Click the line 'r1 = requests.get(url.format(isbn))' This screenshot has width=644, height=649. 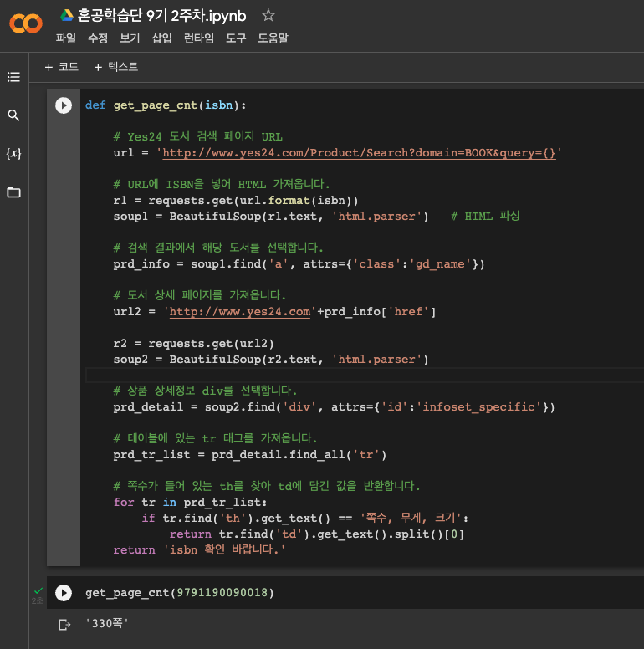pyautogui.click(x=236, y=201)
